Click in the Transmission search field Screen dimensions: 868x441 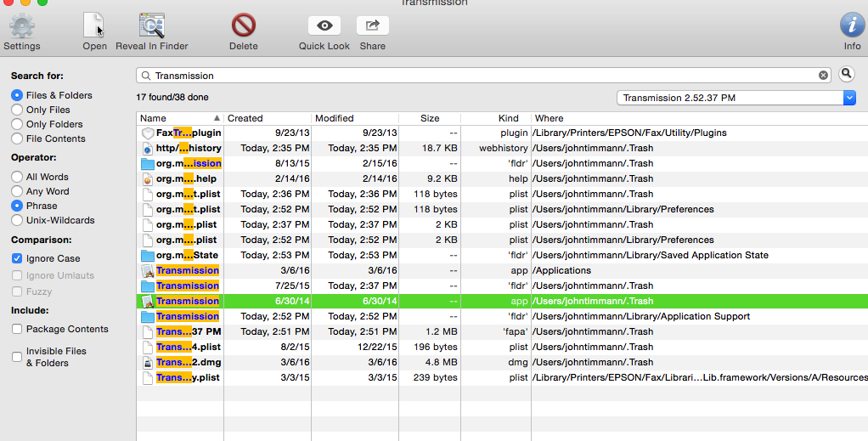(x=484, y=76)
